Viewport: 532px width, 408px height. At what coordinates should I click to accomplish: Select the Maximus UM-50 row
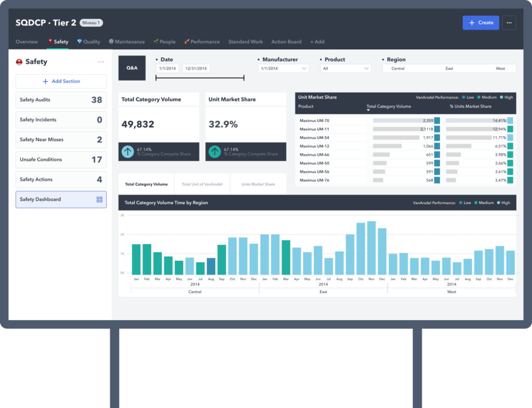[x=406, y=163]
